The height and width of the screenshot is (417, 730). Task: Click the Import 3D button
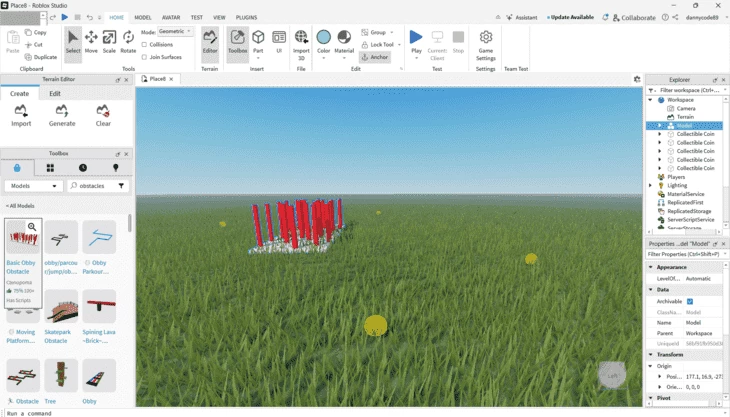pyautogui.click(x=301, y=45)
